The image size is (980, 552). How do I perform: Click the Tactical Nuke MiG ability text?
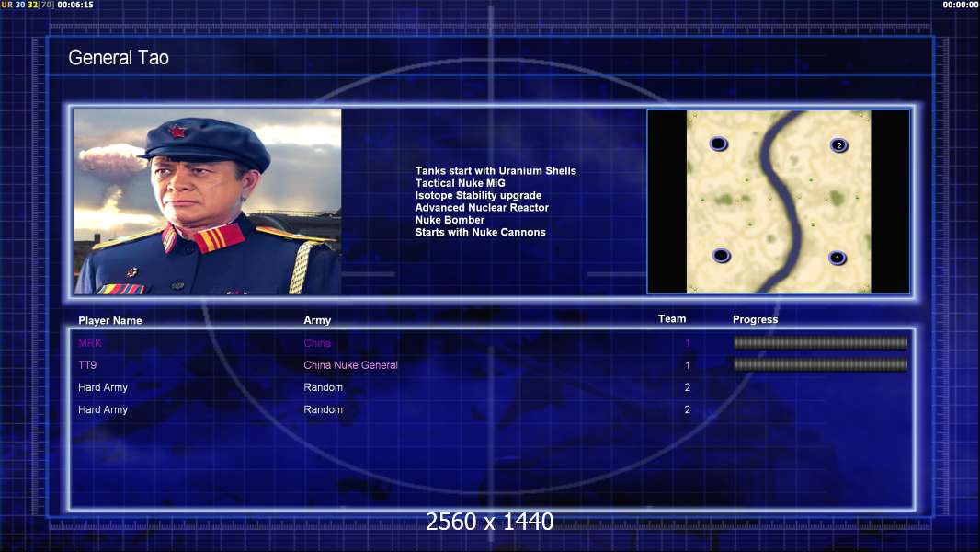point(460,183)
